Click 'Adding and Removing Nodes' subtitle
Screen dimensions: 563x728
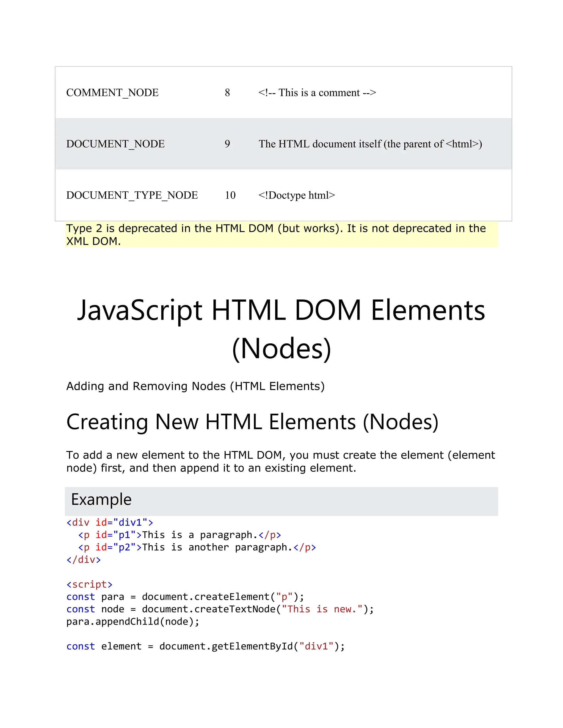click(x=195, y=386)
